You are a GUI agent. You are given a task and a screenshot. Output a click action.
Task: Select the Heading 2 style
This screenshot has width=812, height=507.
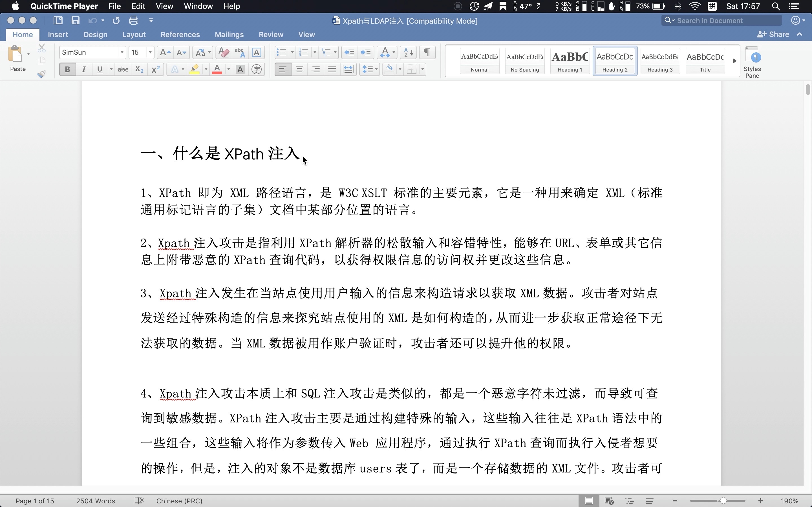[615, 61]
